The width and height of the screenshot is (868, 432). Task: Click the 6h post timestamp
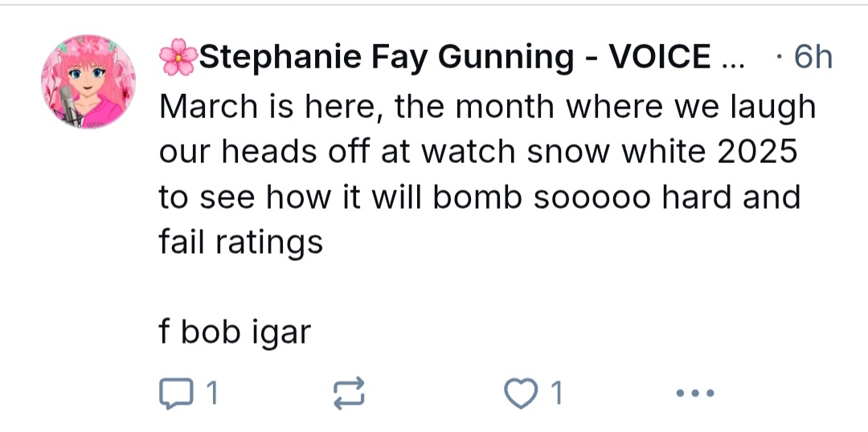(812, 57)
